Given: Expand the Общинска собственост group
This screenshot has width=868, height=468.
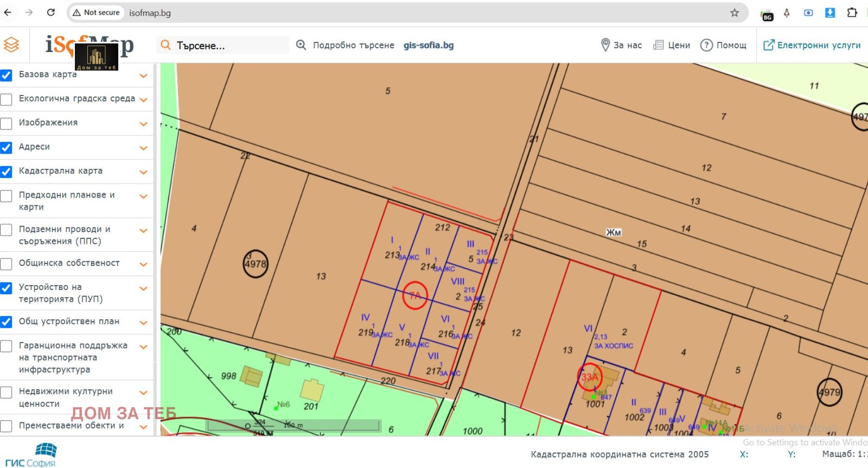Looking at the screenshot, I should pos(143,264).
